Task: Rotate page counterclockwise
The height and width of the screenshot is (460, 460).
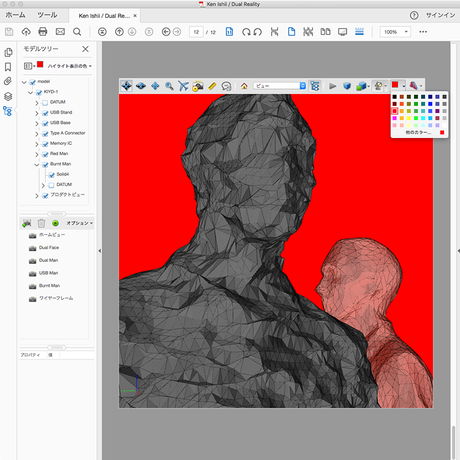Action: coord(257,32)
